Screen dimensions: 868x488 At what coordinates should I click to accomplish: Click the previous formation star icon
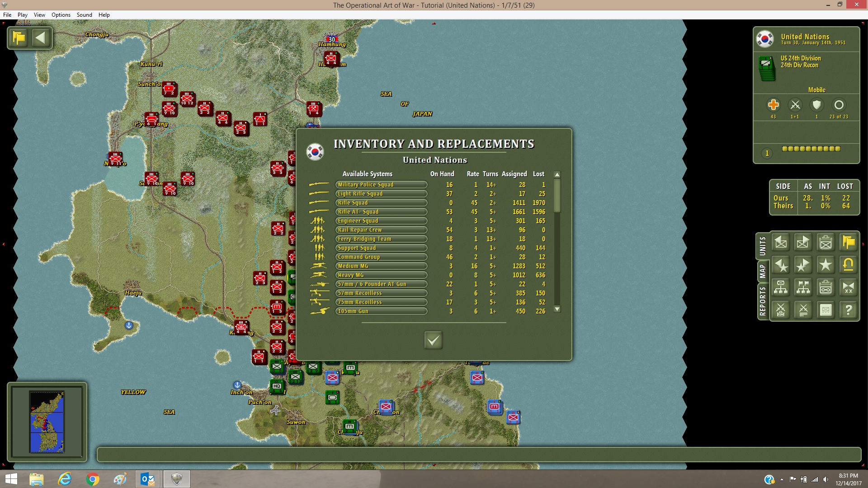point(781,265)
